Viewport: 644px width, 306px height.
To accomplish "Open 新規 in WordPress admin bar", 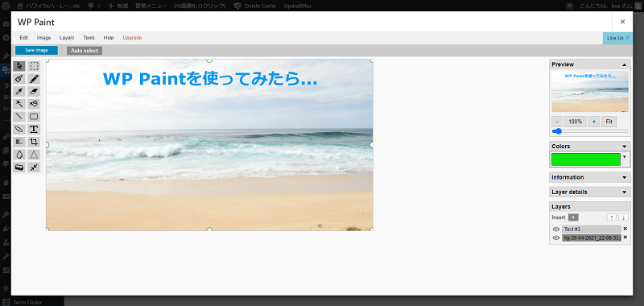I will 118,6.
